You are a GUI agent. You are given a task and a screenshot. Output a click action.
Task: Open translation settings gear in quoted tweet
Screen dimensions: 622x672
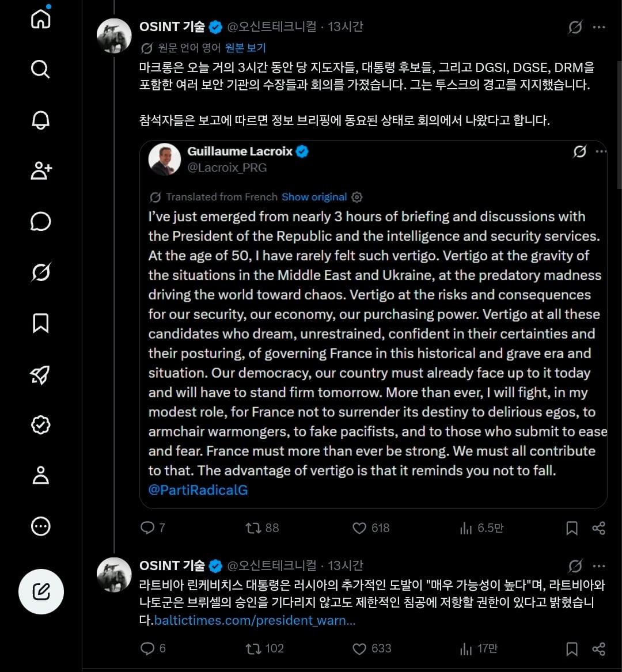pyautogui.click(x=356, y=197)
